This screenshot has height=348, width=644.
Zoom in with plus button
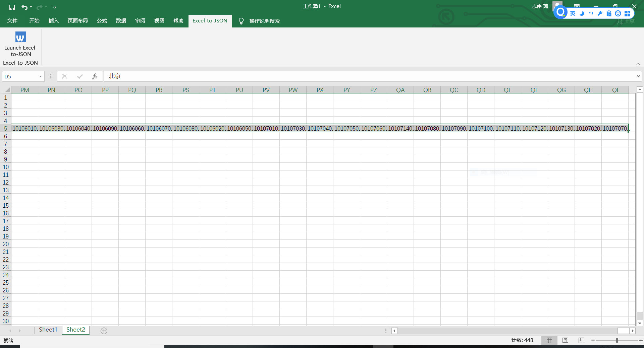(641, 340)
